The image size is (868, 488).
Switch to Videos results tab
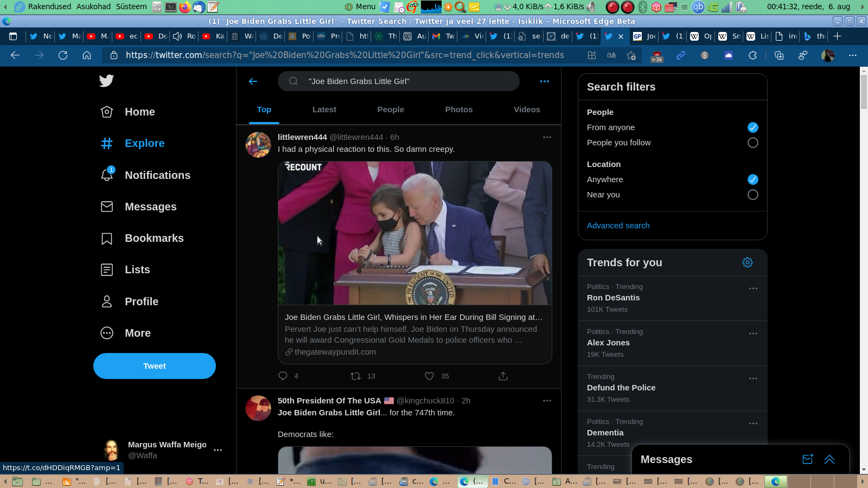[527, 110]
